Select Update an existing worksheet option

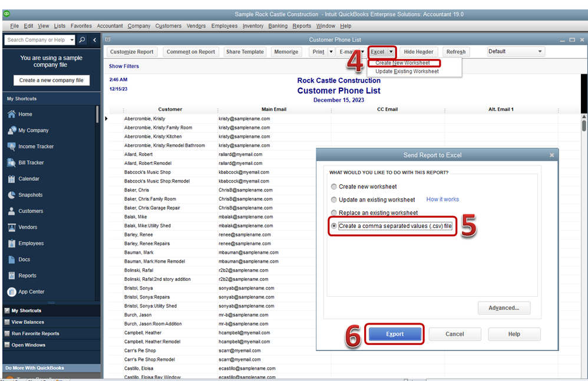(333, 200)
